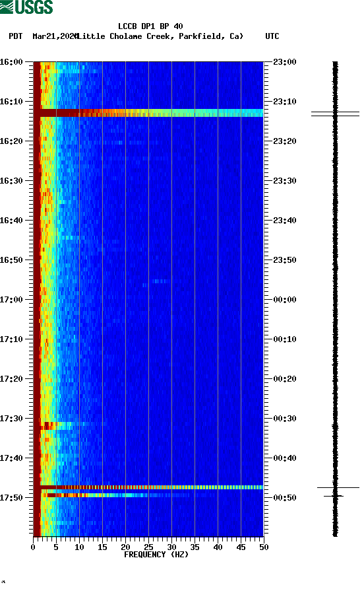Click the '23:20' UTC time label
The width and height of the screenshot is (364, 589).
(x=285, y=141)
